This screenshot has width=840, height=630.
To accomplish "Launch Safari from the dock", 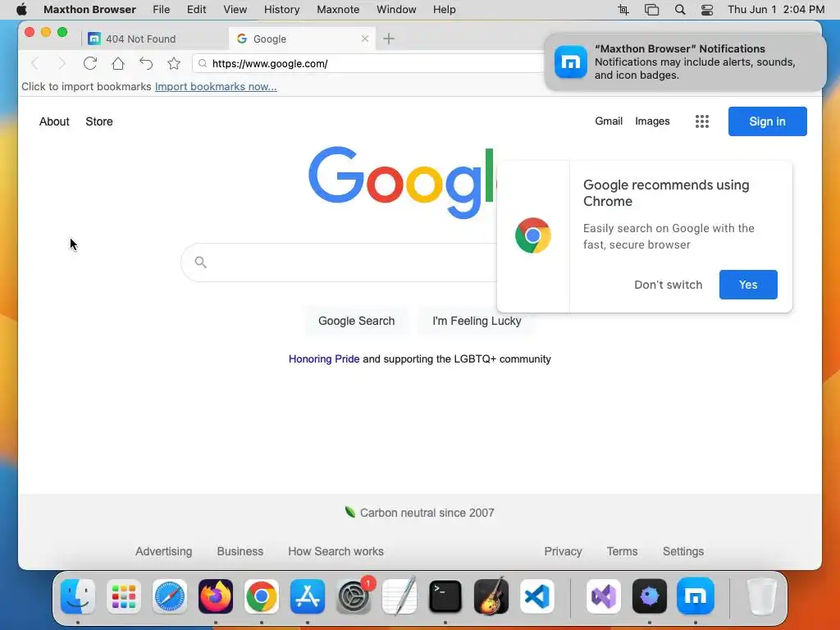I will click(x=170, y=596).
